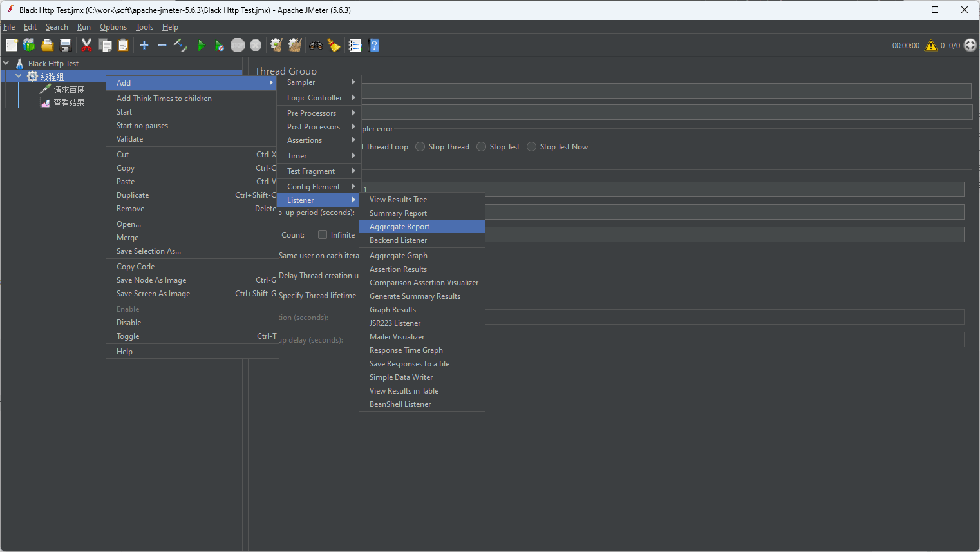Image resolution: width=980 pixels, height=552 pixels.
Task: Click the Clear All double broom icon
Action: pos(295,45)
